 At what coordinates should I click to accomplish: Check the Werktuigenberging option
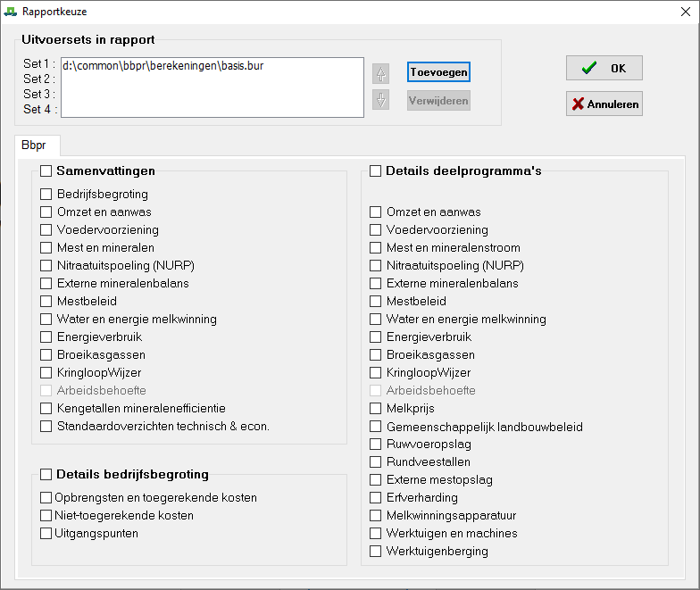[376, 551]
